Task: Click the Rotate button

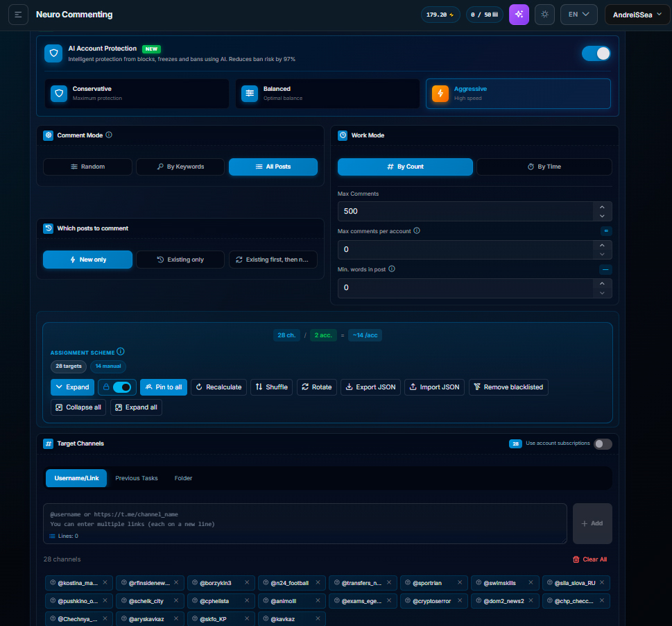Action: click(317, 387)
